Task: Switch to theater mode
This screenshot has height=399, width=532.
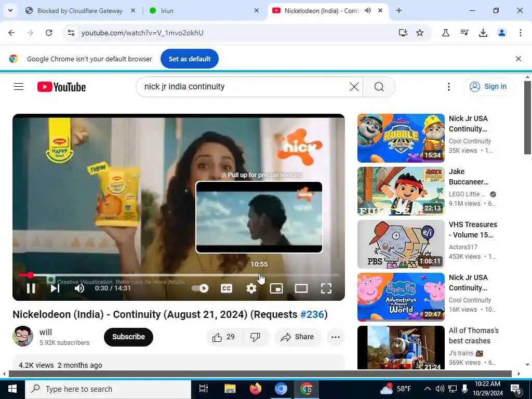Action: click(301, 288)
